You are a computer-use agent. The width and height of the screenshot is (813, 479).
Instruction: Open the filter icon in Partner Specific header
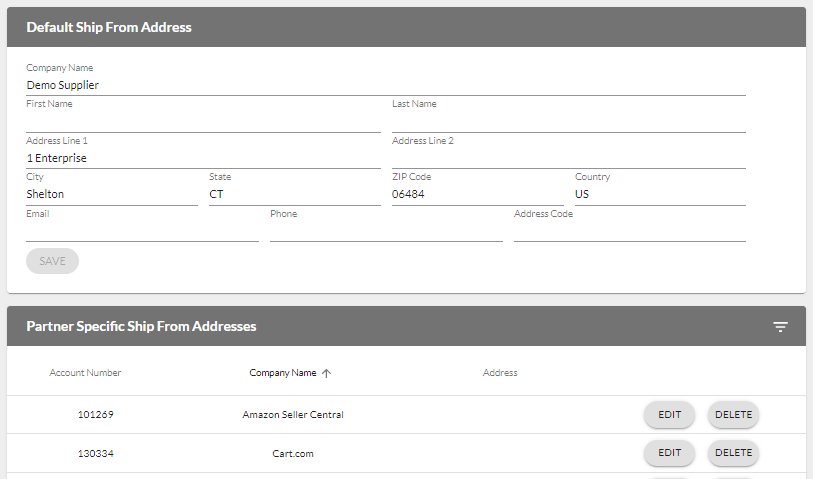780,327
